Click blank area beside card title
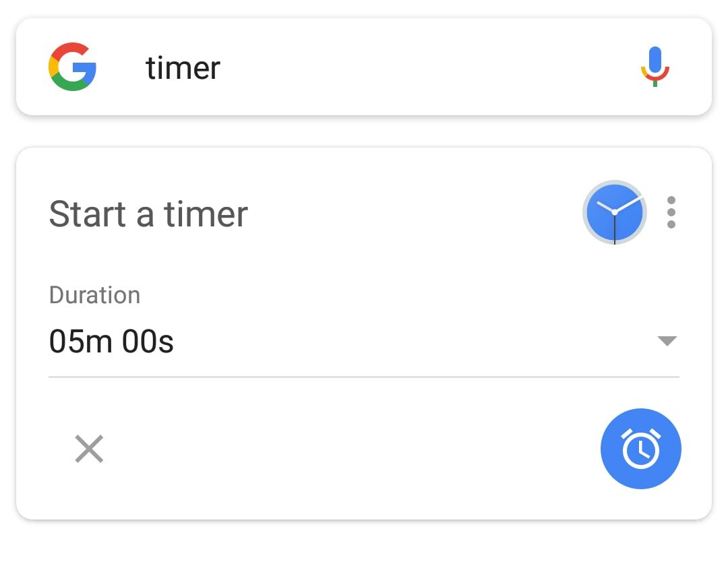This screenshot has height=562, width=728. coord(411,214)
